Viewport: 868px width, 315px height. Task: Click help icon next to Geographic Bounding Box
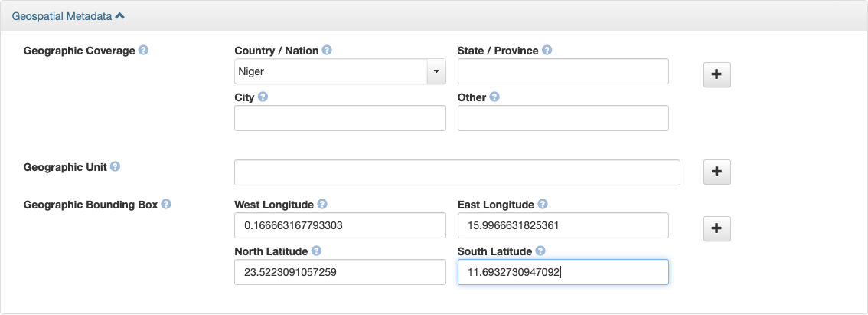tap(166, 204)
